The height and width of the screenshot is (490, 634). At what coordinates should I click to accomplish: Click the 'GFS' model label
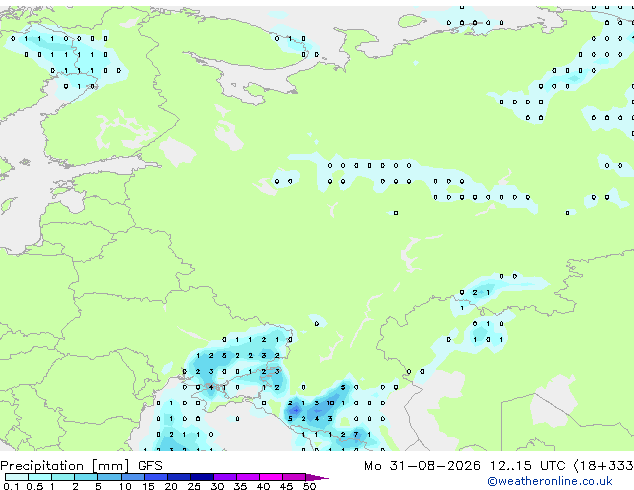click(150, 466)
